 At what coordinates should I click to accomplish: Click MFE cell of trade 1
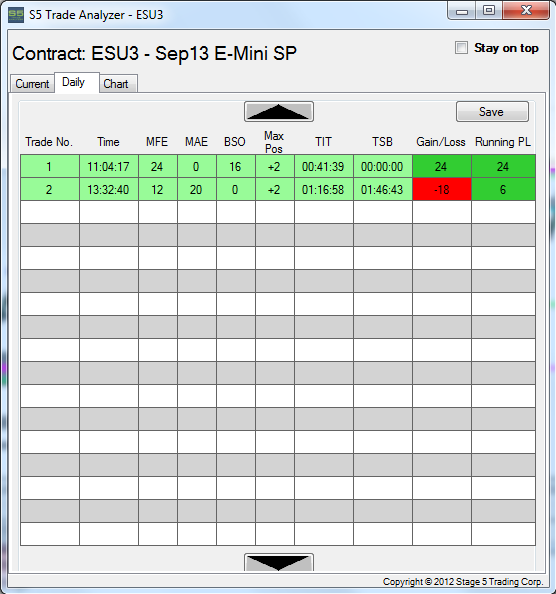[x=158, y=166]
